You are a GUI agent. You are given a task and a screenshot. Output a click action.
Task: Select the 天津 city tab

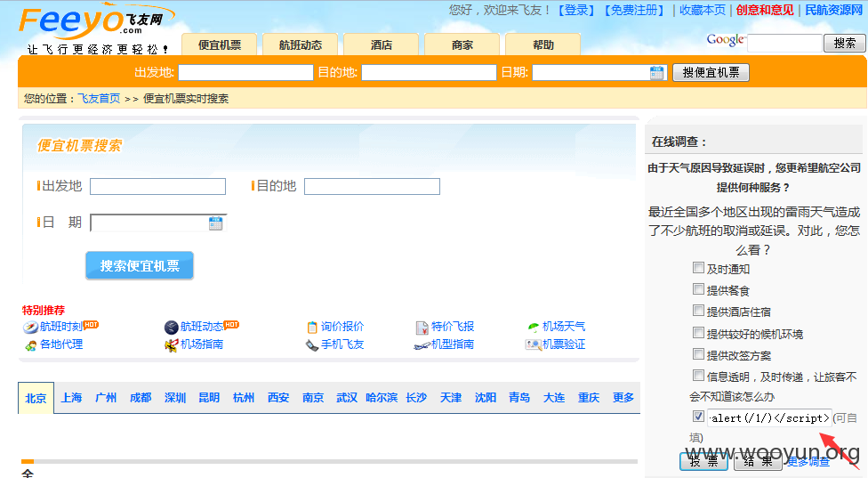pyautogui.click(x=451, y=398)
